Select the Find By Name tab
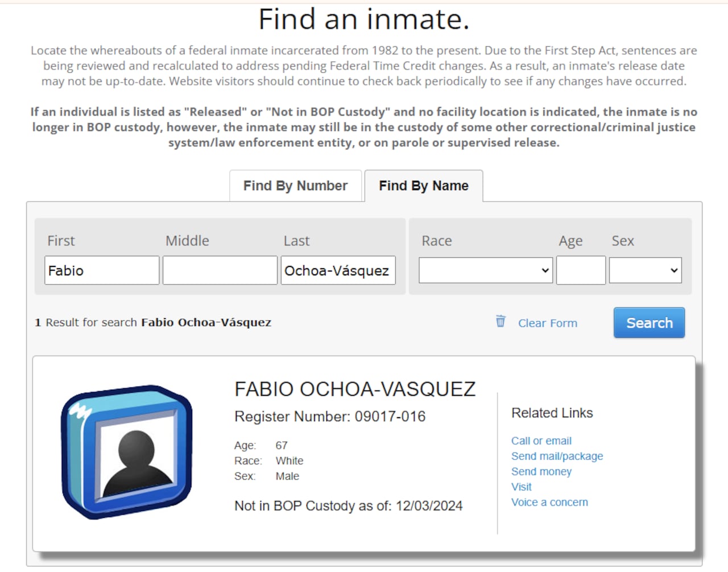Image resolution: width=728 pixels, height=572 pixels. click(x=424, y=186)
